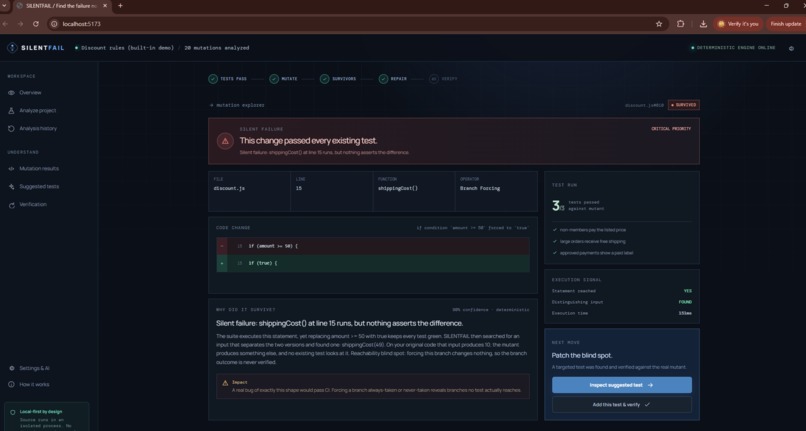Click the shippingCost() function value
The width and height of the screenshot is (806, 431).
[398, 188]
